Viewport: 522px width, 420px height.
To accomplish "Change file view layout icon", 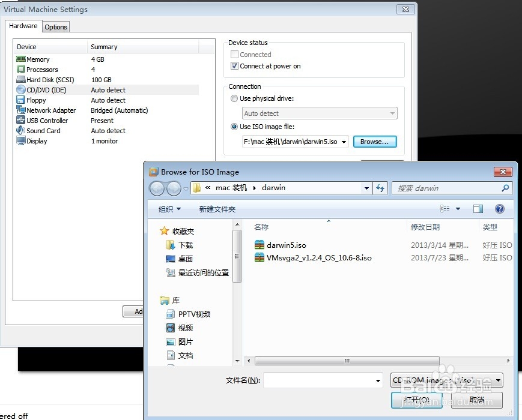I will pyautogui.click(x=445, y=209).
